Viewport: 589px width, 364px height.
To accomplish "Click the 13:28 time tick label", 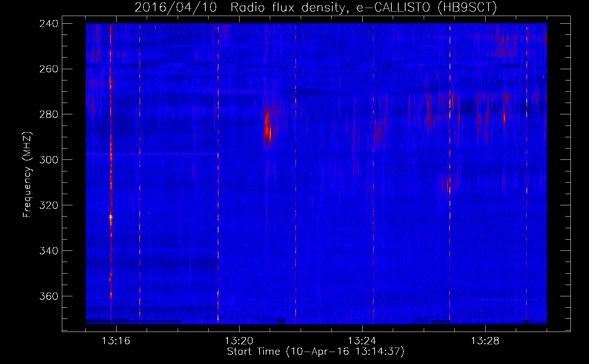I will (x=485, y=341).
